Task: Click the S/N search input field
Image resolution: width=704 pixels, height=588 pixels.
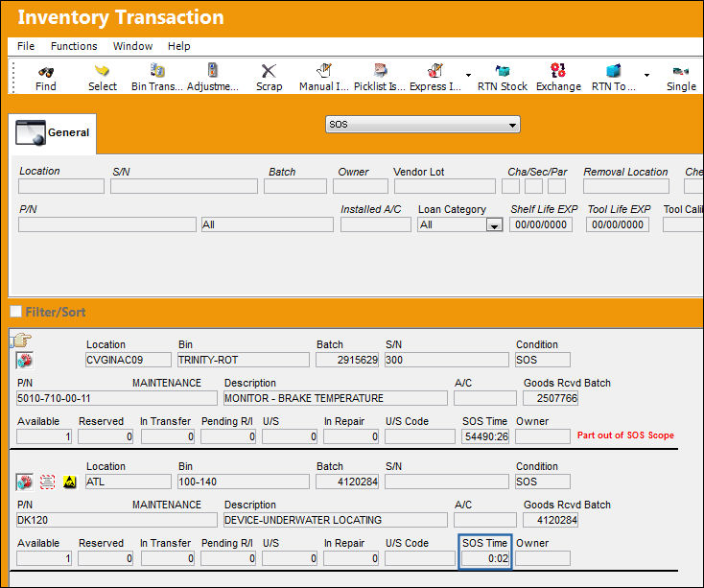Action: coord(184,186)
